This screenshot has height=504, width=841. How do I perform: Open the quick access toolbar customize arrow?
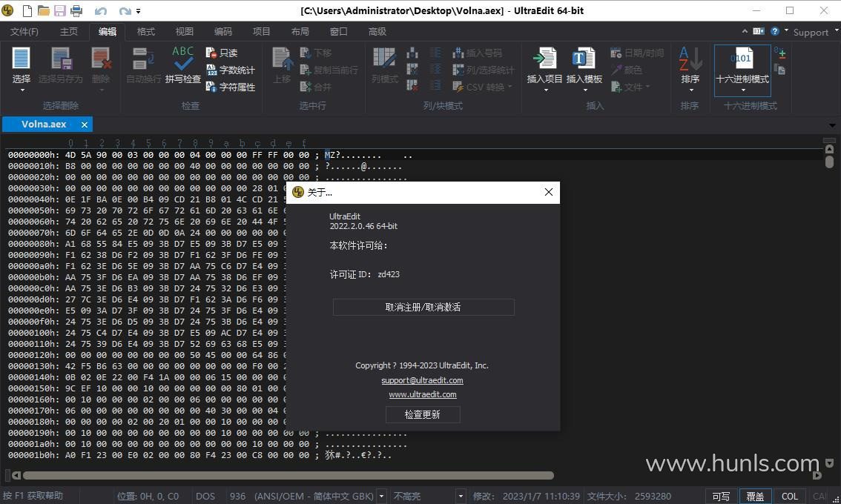(139, 10)
